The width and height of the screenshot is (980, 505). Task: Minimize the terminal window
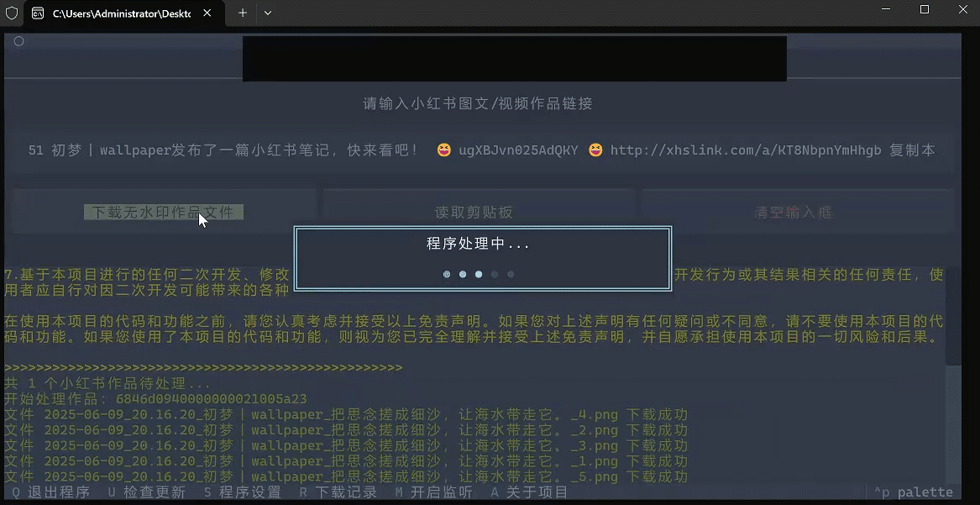click(x=886, y=9)
